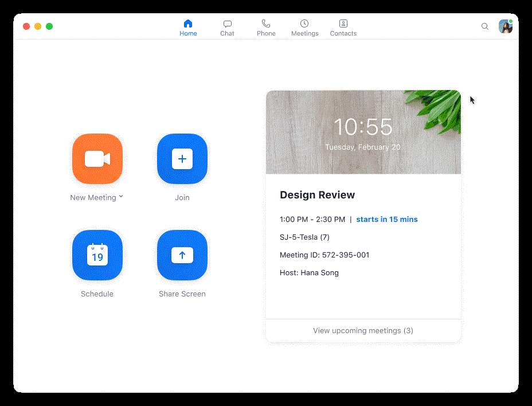Click the blue Join plus icon
The height and width of the screenshot is (406, 532).
(x=182, y=159)
